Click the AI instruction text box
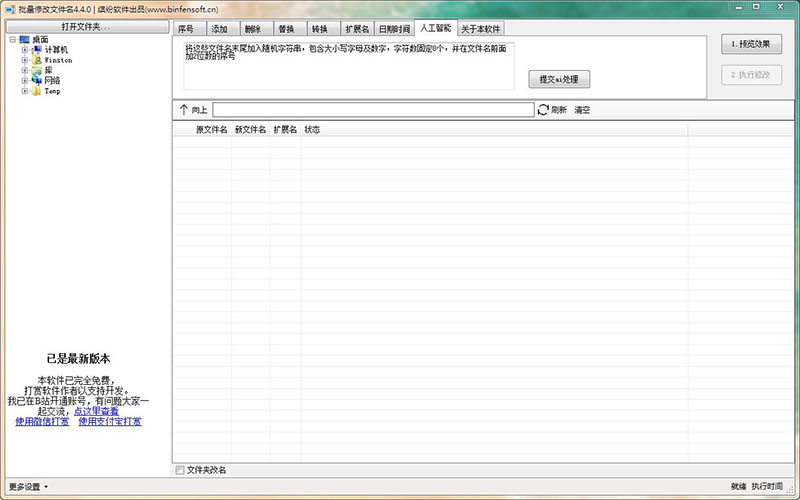The height and width of the screenshot is (500, 800). coord(349,66)
